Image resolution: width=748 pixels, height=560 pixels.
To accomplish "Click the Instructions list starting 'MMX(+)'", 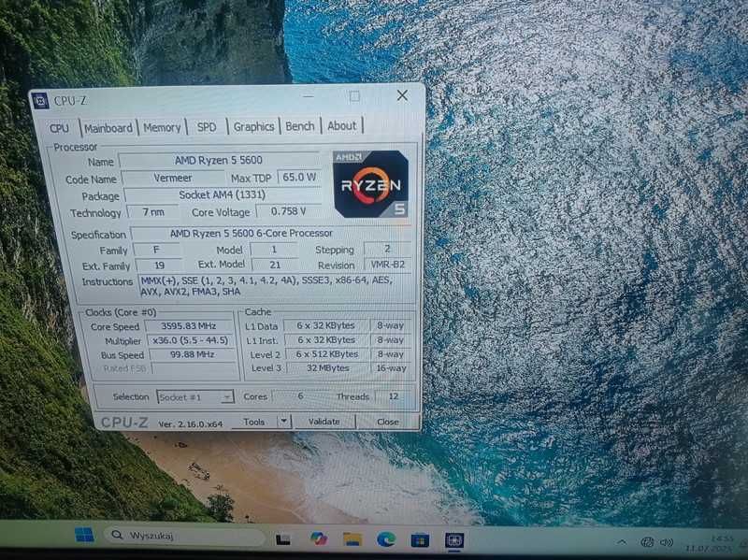I will (x=275, y=286).
